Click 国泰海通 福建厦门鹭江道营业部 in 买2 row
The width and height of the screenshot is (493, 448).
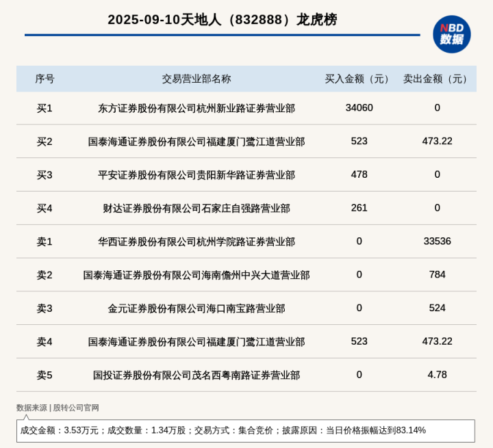pos(197,142)
